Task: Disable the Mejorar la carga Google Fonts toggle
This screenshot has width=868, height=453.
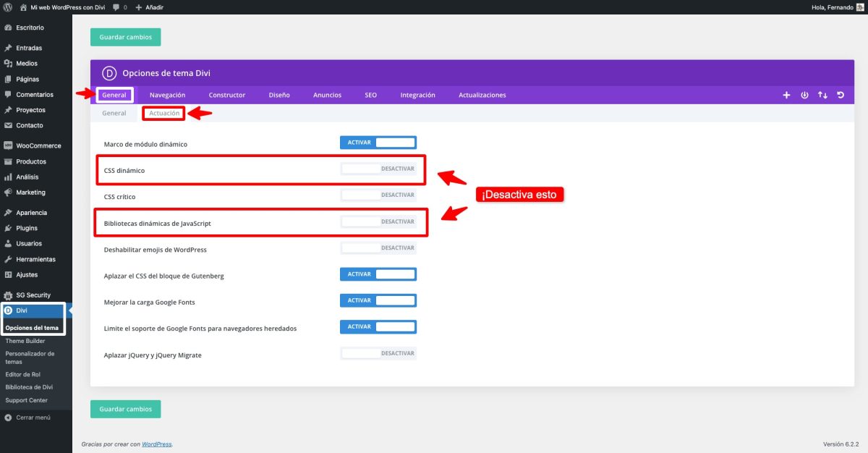Action: point(378,300)
